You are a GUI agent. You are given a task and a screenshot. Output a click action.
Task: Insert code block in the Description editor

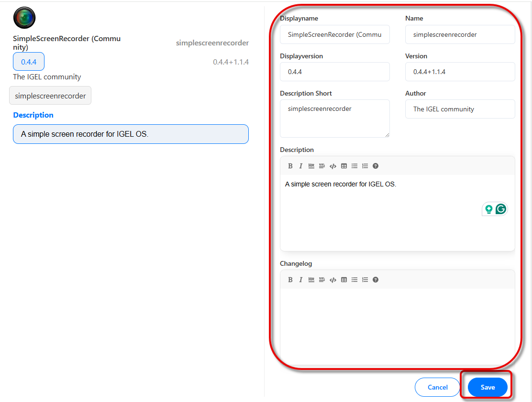click(x=333, y=166)
